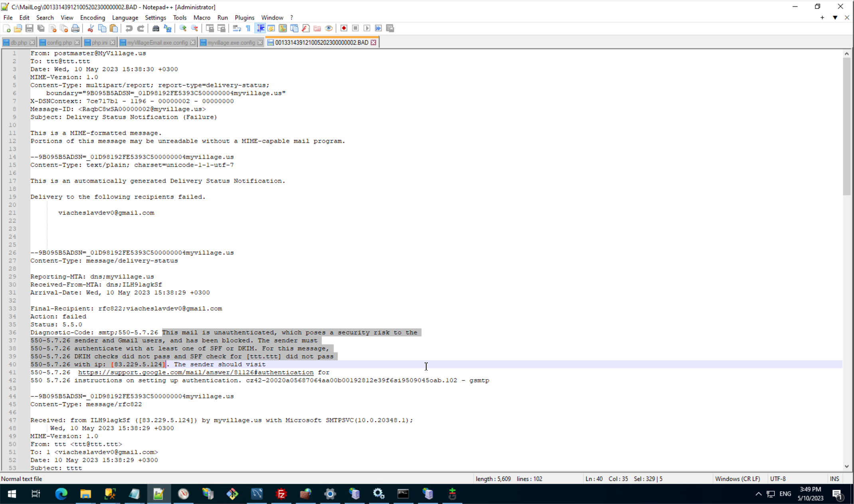Close the myvillage.exe.config tab
This screenshot has width=854, height=504.
[260, 42]
